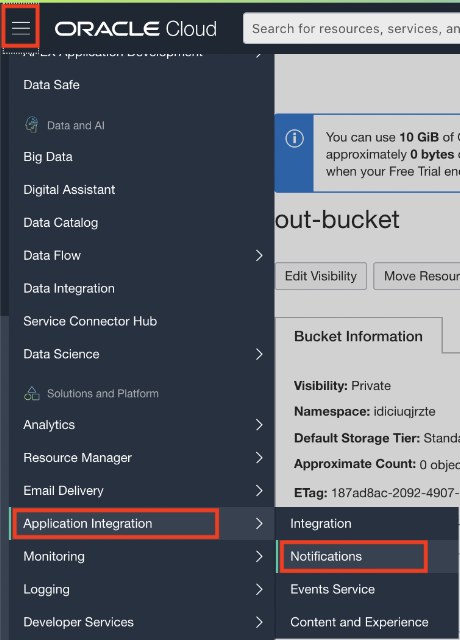The height and width of the screenshot is (640, 460).
Task: Open Data Catalog from the menu
Action: (60, 223)
